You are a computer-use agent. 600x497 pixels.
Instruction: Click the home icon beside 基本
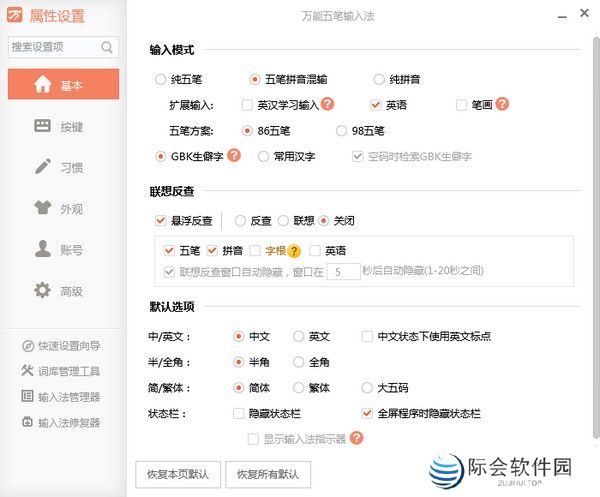tap(43, 84)
